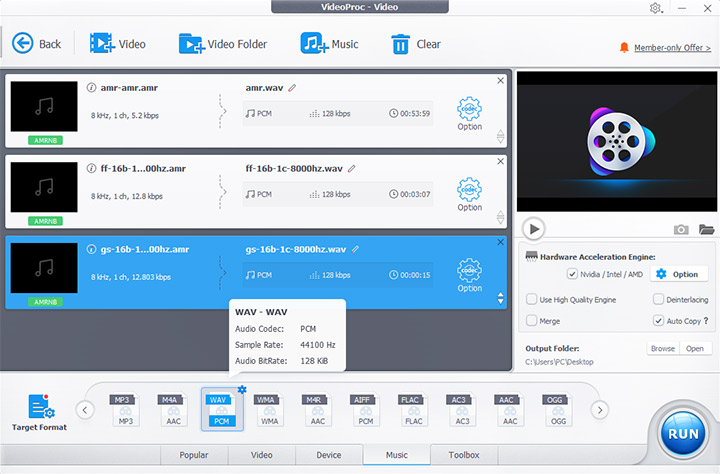Open codec Option for amr.wav

pos(469,113)
